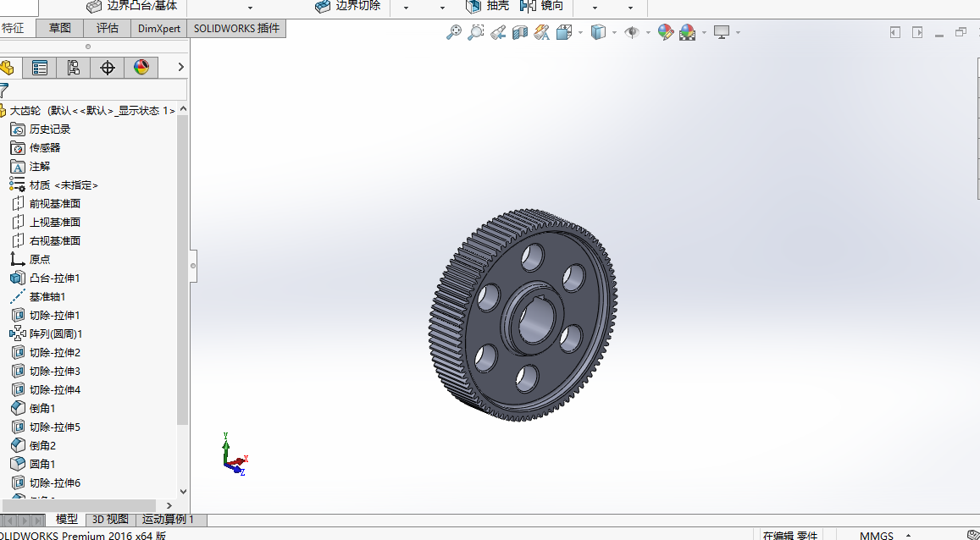Expand more manager tabs chevron arrow

(180, 67)
